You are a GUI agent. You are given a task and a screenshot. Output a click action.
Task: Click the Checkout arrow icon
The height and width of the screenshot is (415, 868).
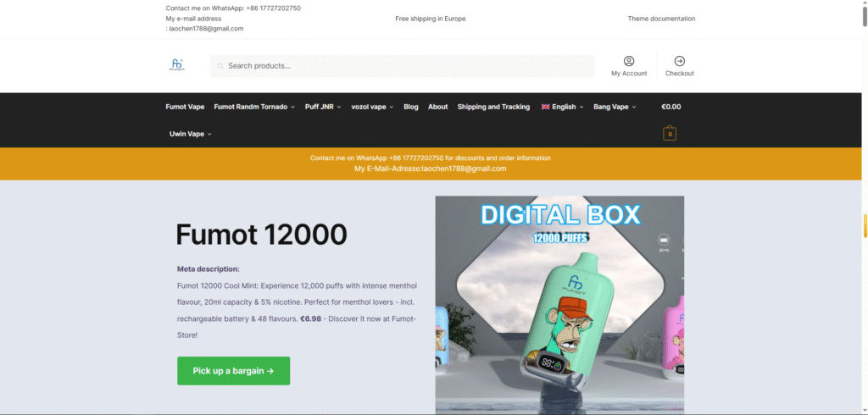(x=679, y=61)
